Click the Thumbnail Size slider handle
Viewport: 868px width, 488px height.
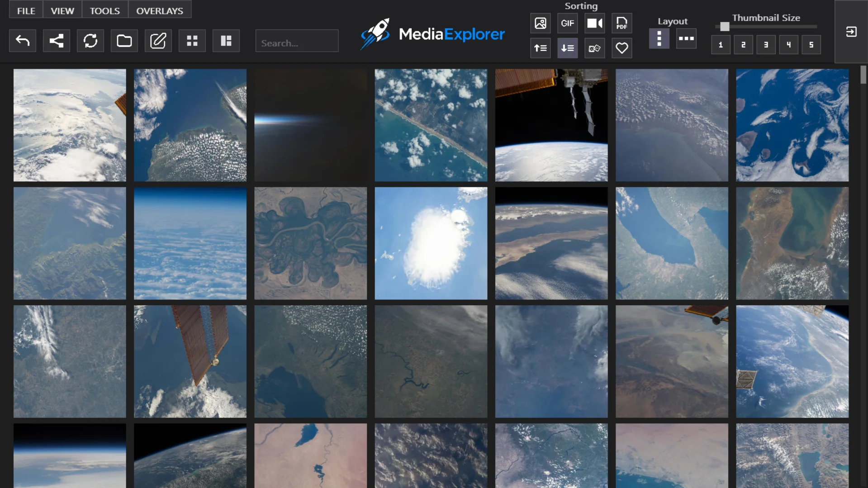(725, 27)
